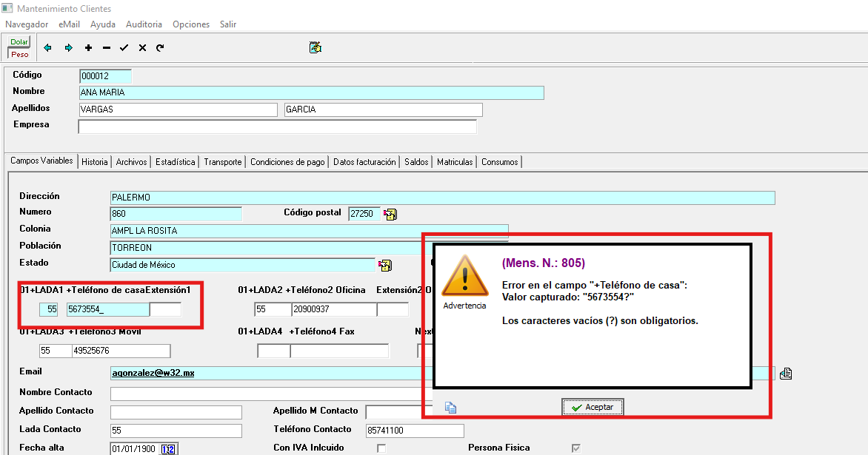Viewport: 868px width, 455px height.
Task: Click the Teléfono de casa field
Action: 107,309
